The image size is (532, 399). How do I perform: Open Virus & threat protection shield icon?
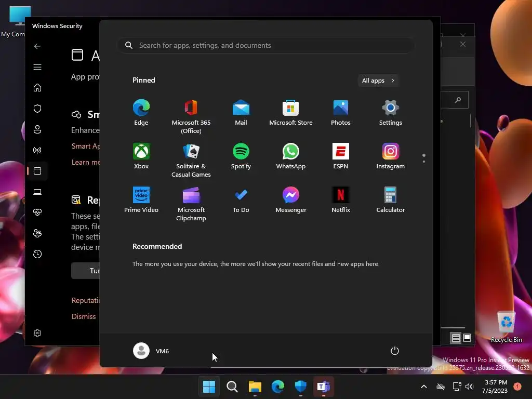(37, 109)
